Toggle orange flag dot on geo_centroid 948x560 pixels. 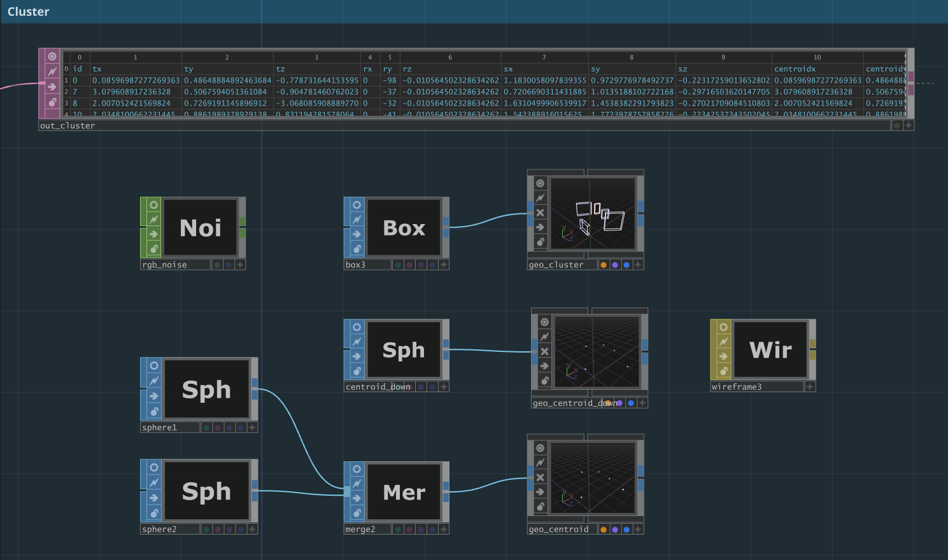604,529
